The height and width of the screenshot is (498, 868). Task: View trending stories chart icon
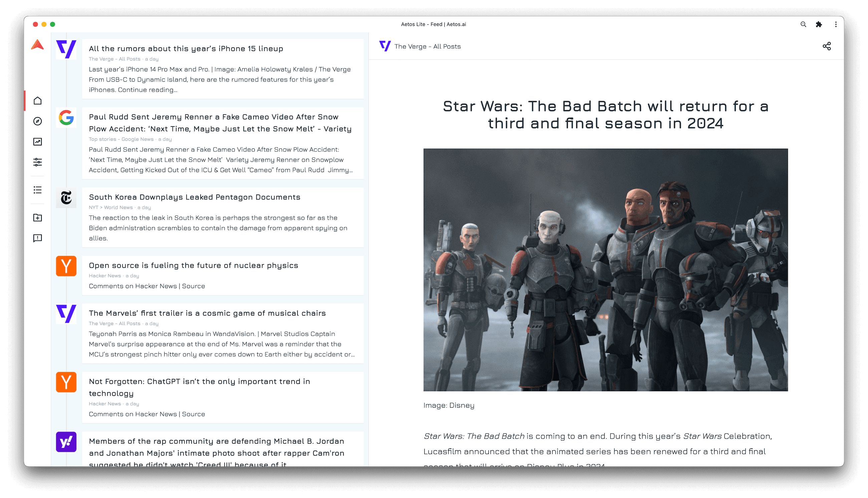coord(38,142)
